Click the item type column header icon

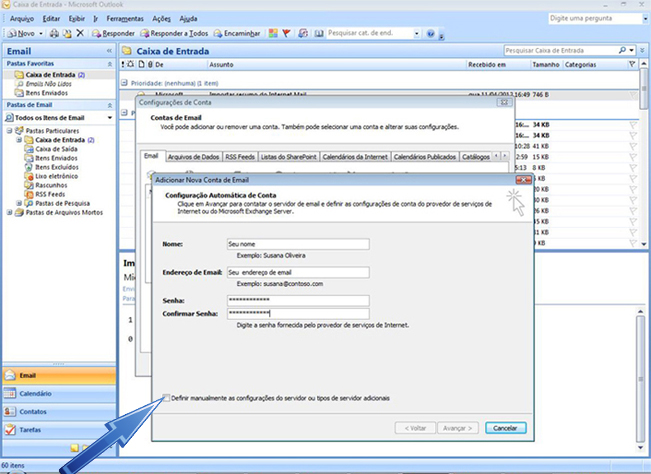tap(142, 64)
